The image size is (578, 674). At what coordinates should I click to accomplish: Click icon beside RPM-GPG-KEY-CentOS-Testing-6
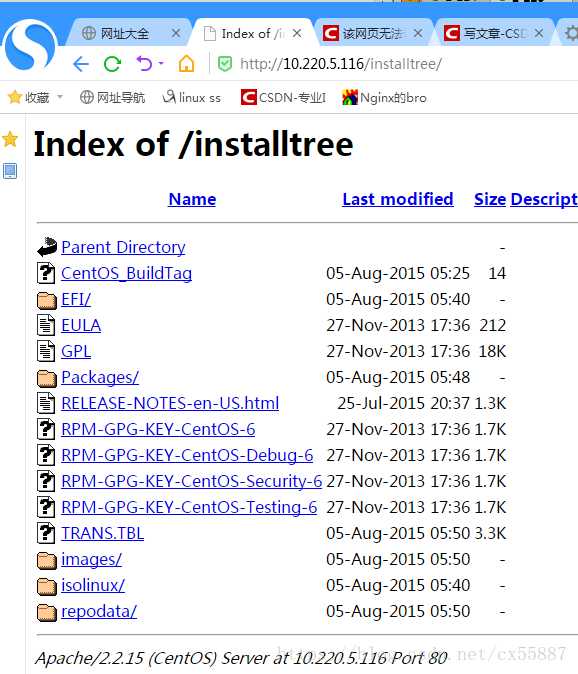click(x=46, y=507)
